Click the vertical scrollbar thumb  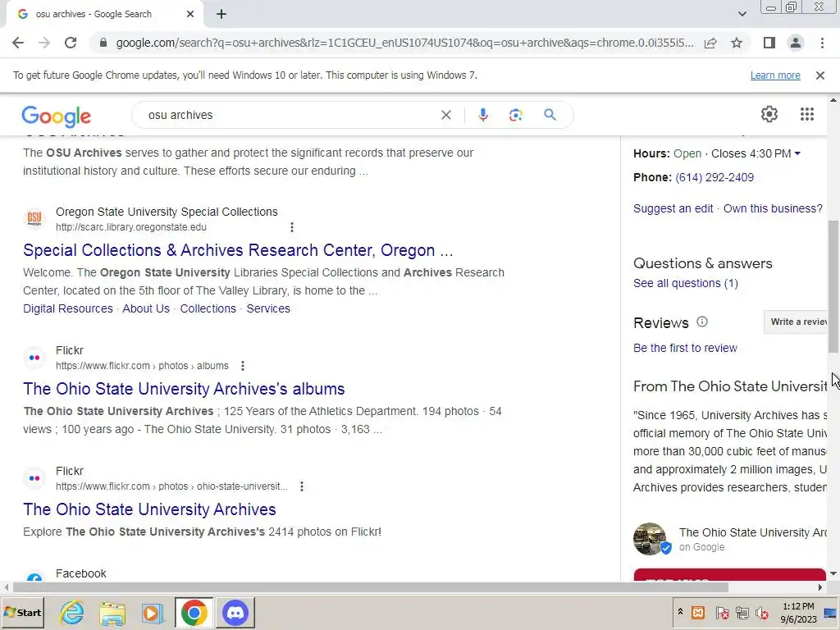point(833,286)
